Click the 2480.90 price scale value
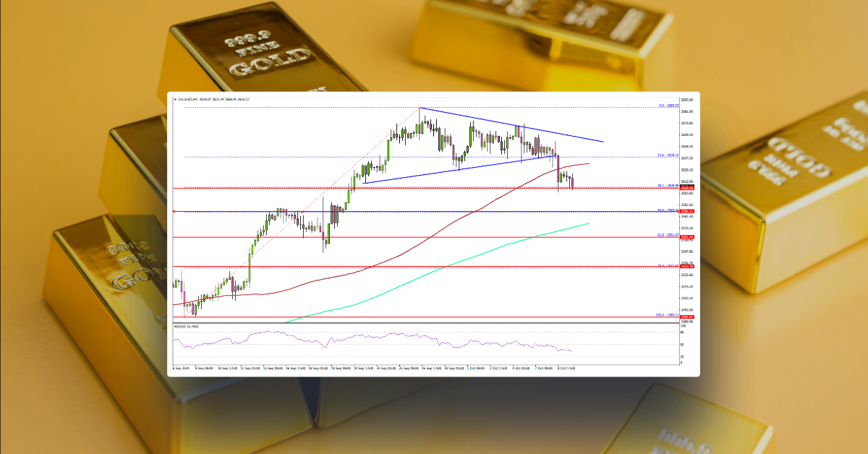This screenshot has width=868, height=454. pyautogui.click(x=686, y=320)
